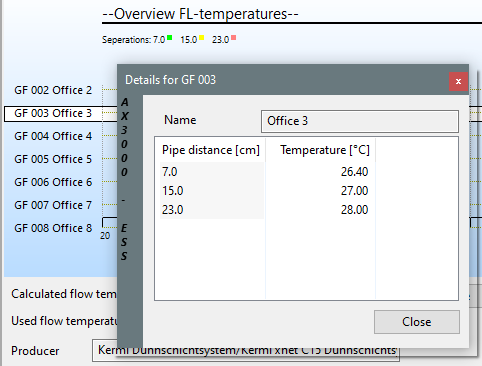The width and height of the screenshot is (482, 366).
Task: Select GF 002 Office 2 in overview list
Action: point(53,90)
